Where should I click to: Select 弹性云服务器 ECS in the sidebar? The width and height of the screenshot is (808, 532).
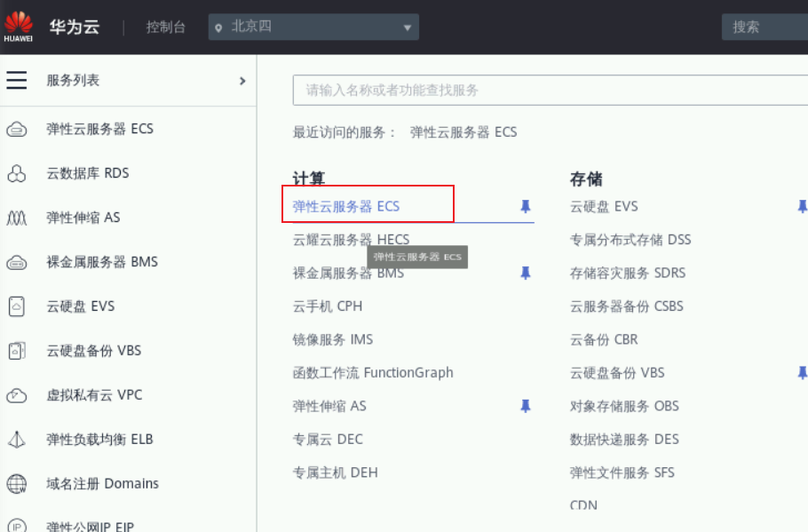(100, 129)
